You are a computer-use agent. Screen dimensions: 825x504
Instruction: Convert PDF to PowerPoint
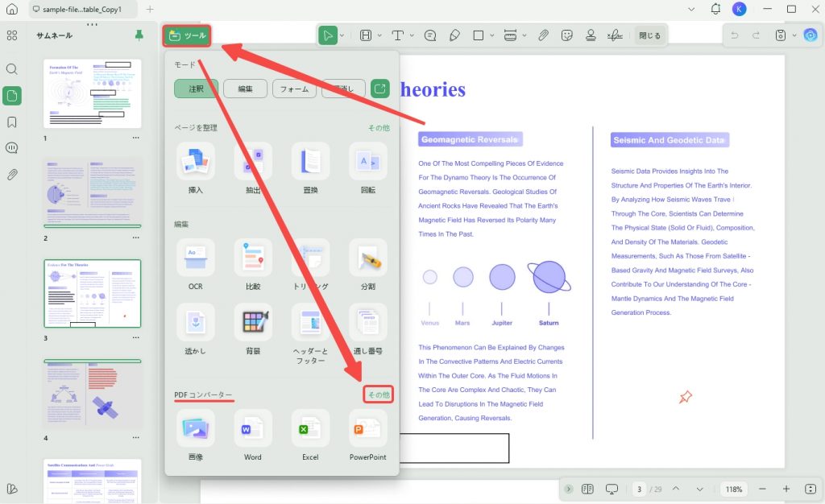click(367, 436)
